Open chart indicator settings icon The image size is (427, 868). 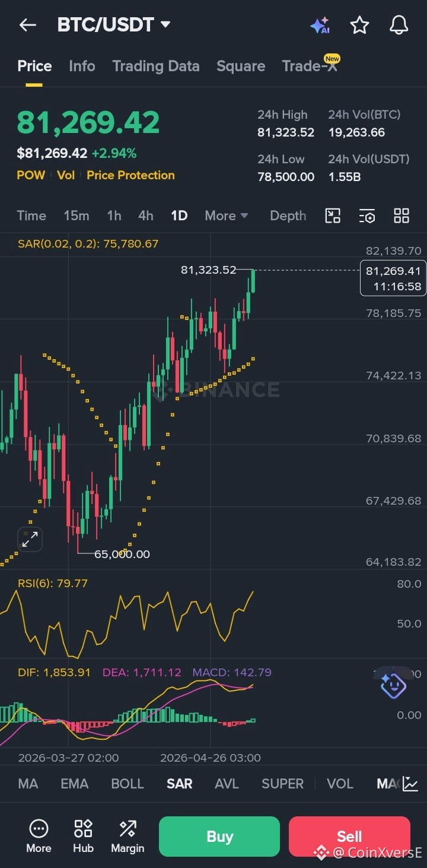(x=367, y=216)
